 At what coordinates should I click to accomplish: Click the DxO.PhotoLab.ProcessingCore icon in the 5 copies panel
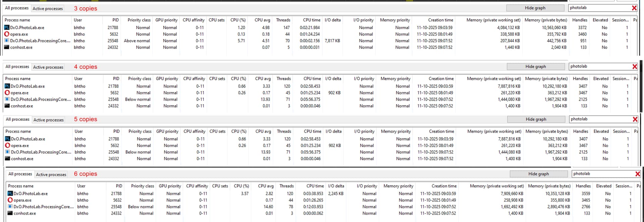[7, 152]
